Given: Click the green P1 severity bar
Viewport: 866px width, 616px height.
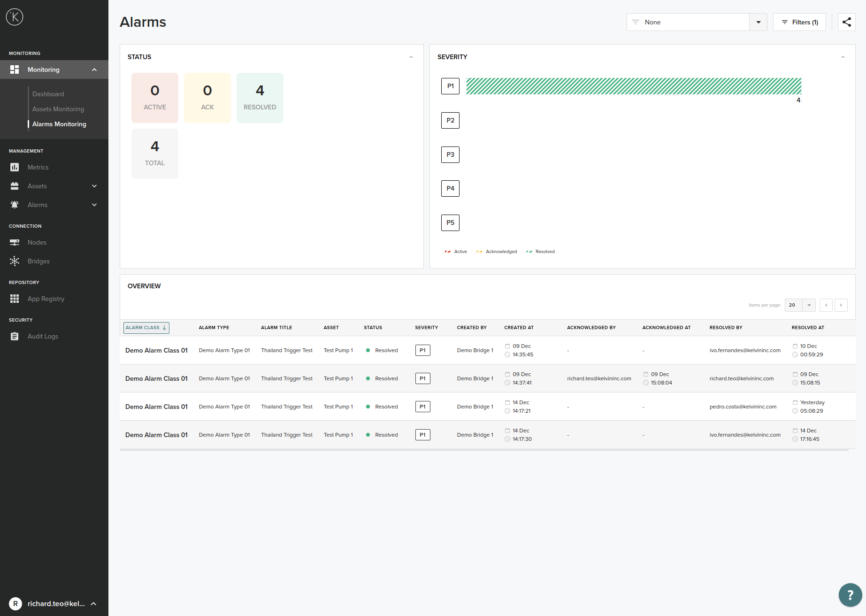Looking at the screenshot, I should click(x=633, y=86).
